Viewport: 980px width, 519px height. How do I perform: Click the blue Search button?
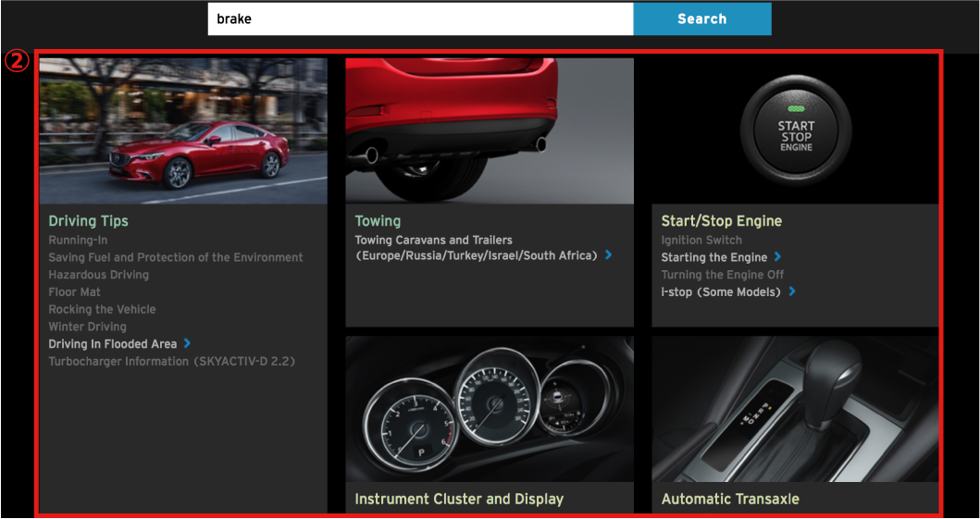click(701, 19)
